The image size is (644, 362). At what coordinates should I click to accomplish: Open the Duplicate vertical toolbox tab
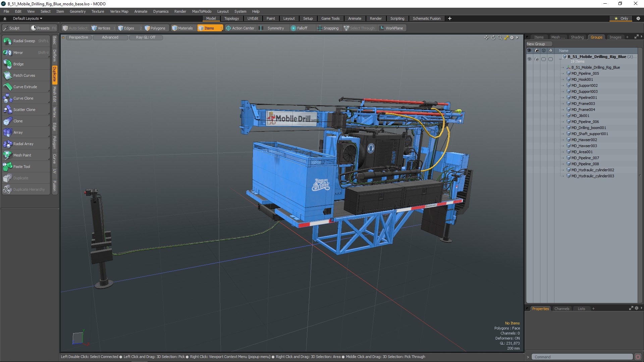pos(54,74)
